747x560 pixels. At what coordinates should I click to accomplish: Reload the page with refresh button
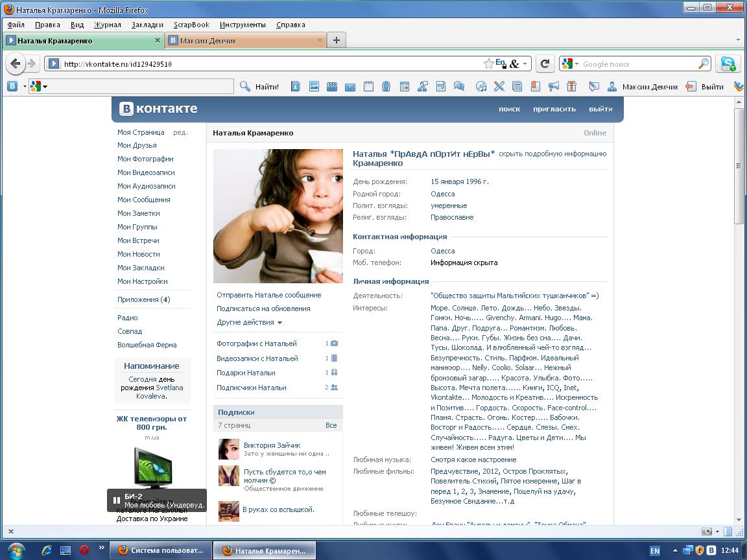pyautogui.click(x=545, y=64)
